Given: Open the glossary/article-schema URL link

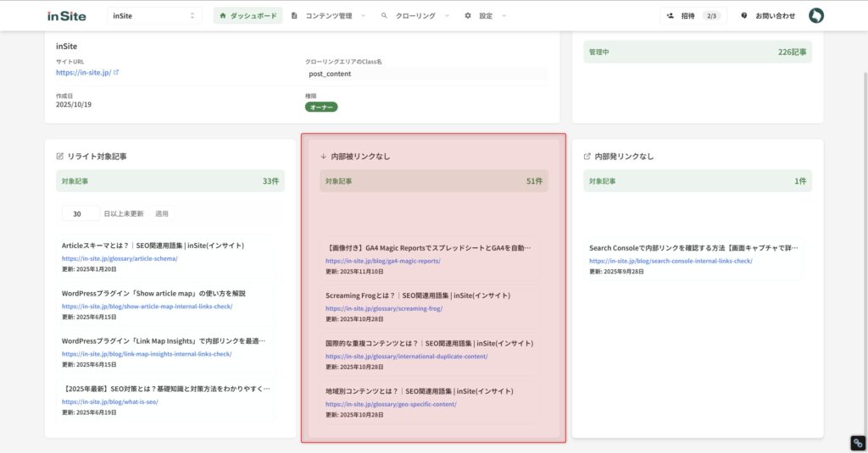Looking at the screenshot, I should tap(120, 258).
